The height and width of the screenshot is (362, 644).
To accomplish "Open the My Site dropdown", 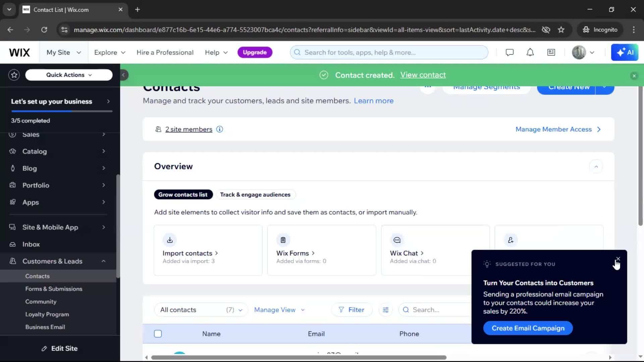I will tap(64, 53).
